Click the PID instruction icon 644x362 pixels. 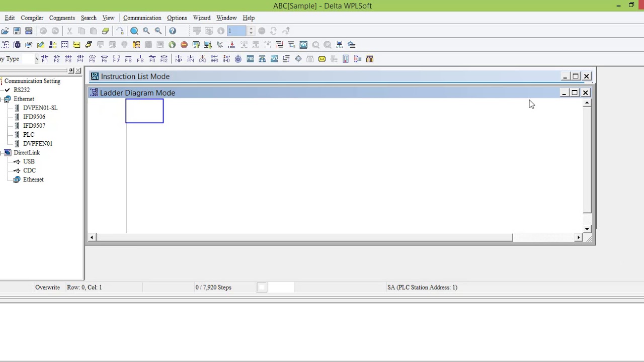pyautogui.click(x=250, y=59)
